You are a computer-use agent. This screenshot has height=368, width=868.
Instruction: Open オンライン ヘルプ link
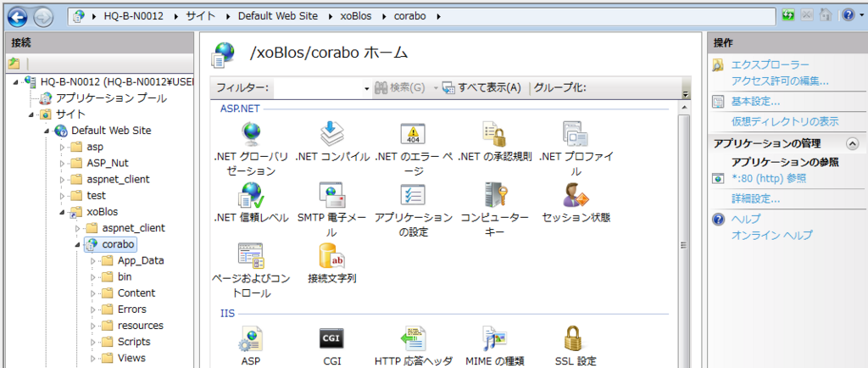point(772,235)
